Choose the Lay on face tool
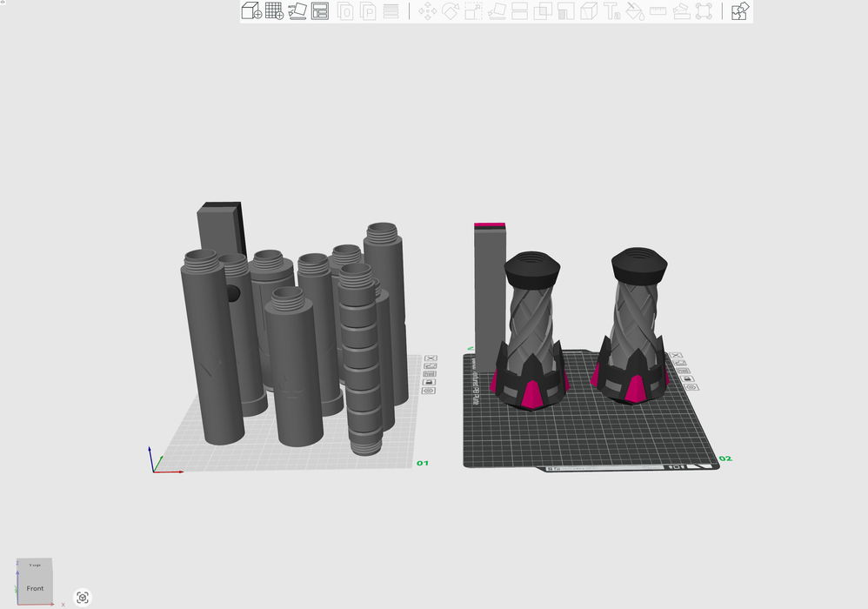 pyautogui.click(x=497, y=11)
